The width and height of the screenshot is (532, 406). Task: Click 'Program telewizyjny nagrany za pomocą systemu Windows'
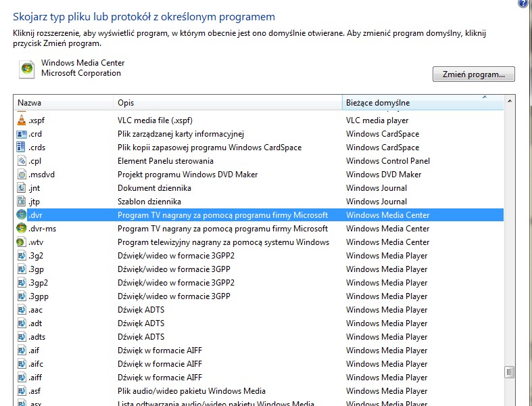(x=223, y=242)
